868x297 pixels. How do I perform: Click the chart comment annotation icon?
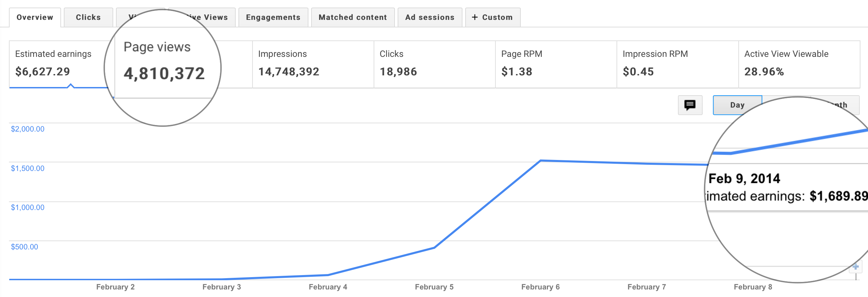pyautogui.click(x=690, y=105)
